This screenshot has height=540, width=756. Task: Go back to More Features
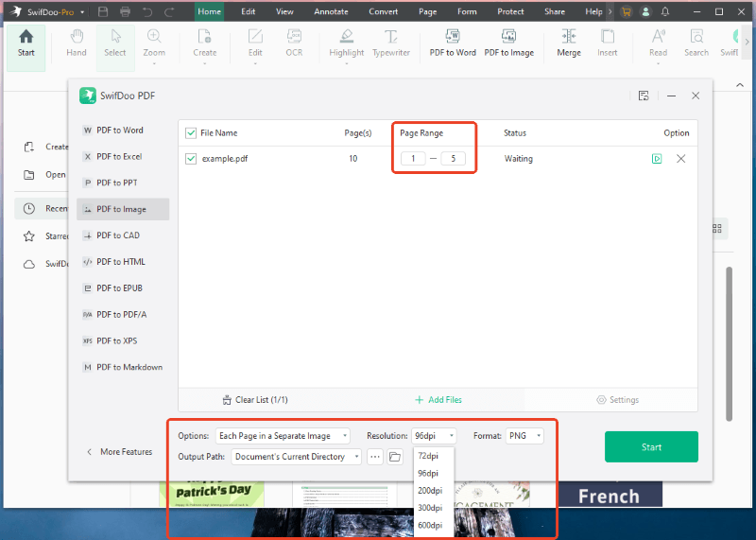click(120, 452)
